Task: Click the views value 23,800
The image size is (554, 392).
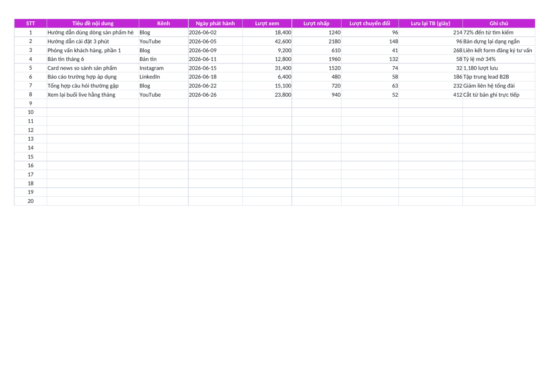Action: (x=267, y=95)
